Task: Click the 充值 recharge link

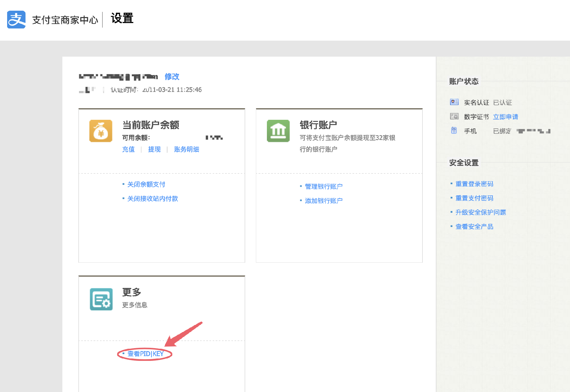Action: point(129,149)
